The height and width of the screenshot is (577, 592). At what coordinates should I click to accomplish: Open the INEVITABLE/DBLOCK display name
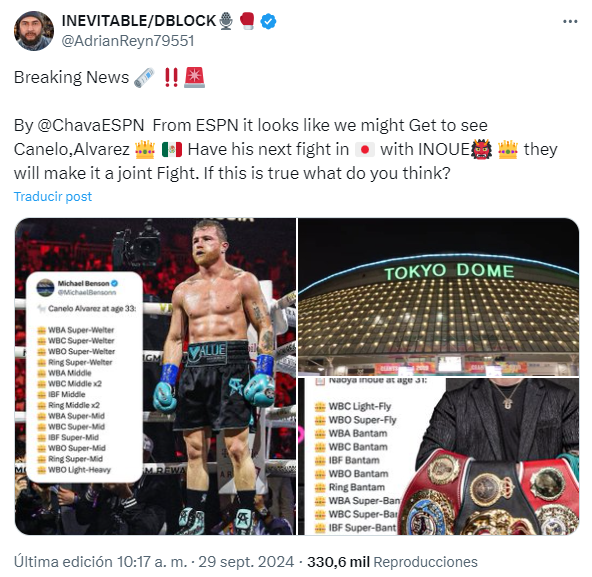(139, 21)
